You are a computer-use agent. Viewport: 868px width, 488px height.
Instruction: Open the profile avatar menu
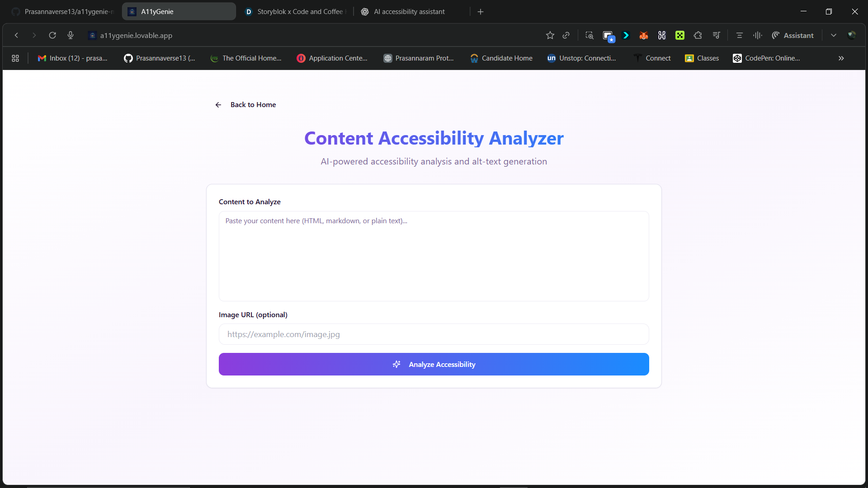[852, 35]
